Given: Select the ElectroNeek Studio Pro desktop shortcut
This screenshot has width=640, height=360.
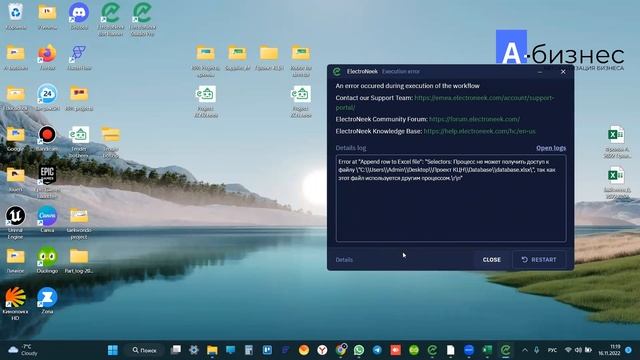Looking at the screenshot, I should [142, 19].
